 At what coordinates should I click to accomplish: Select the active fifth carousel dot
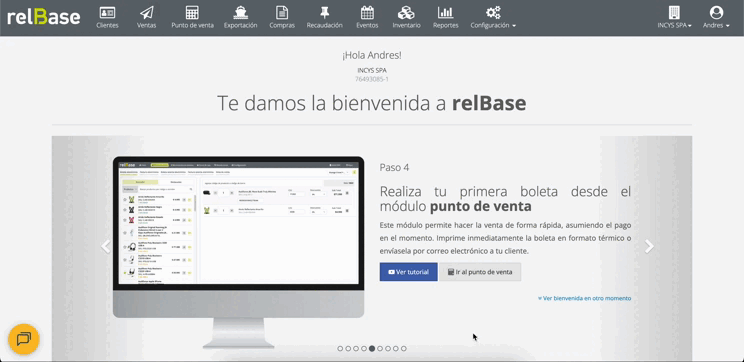(x=372, y=348)
